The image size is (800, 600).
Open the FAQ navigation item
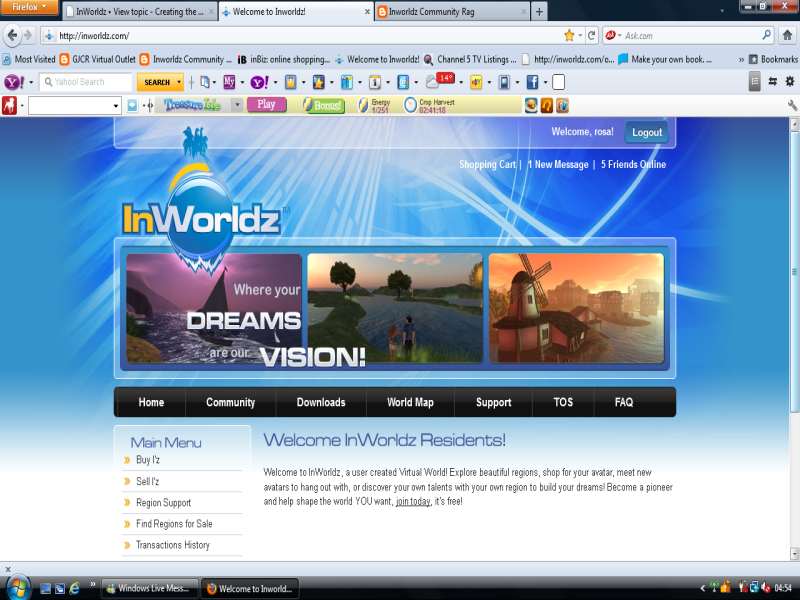pos(623,402)
